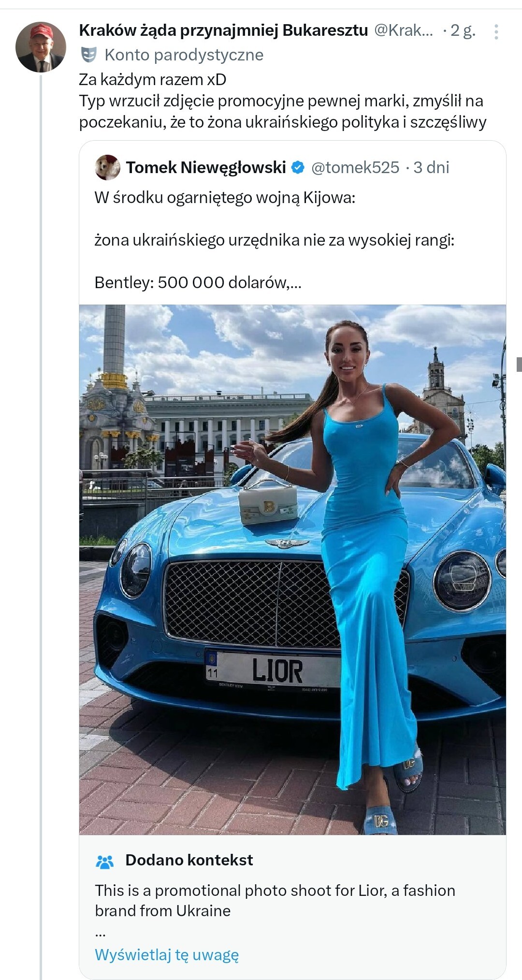Click the Tomek Niewęgłowski display name
Image resolution: width=522 pixels, height=980 pixels.
click(206, 167)
